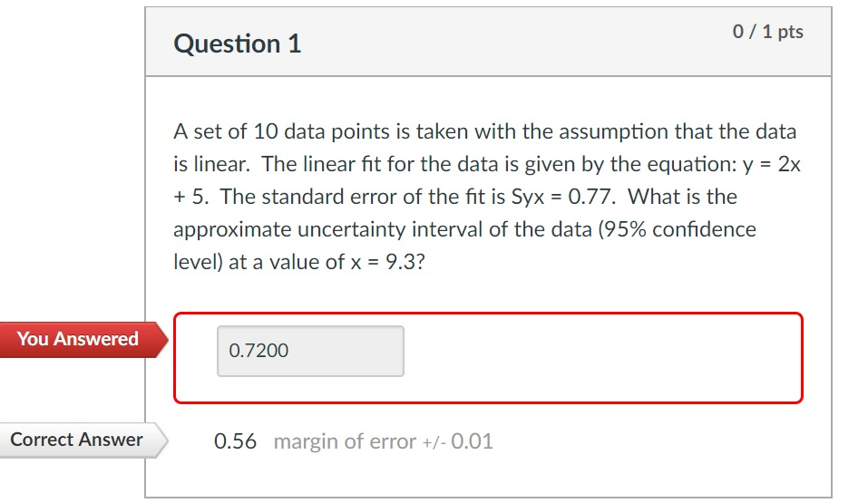Select the Question 1 heading
This screenshot has height=503, width=868.
point(238,44)
